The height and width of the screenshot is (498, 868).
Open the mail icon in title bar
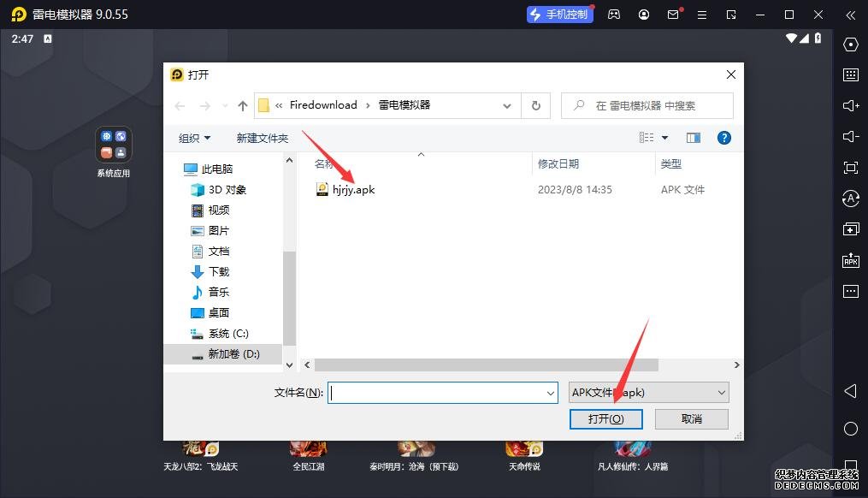click(x=673, y=15)
